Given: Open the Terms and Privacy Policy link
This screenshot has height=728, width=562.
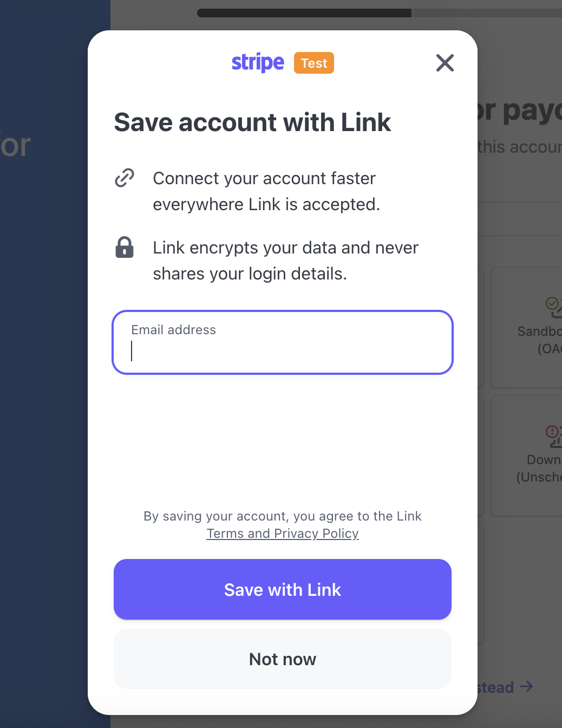Looking at the screenshot, I should [x=283, y=534].
